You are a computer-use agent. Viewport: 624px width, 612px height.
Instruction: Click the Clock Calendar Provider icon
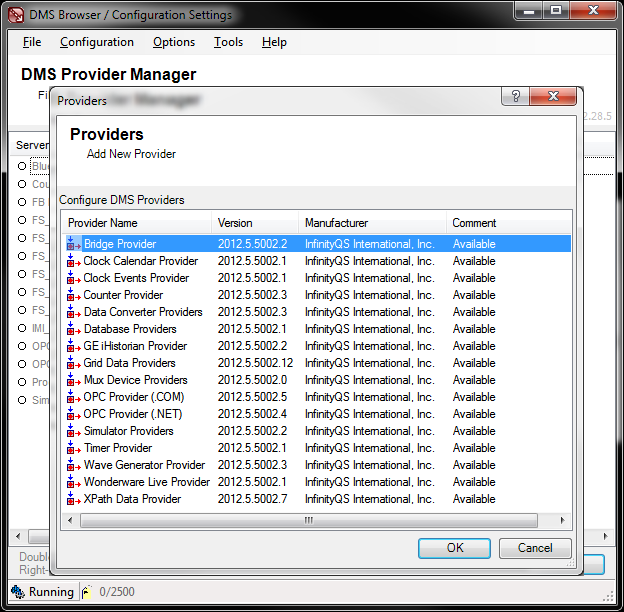[x=74, y=261]
